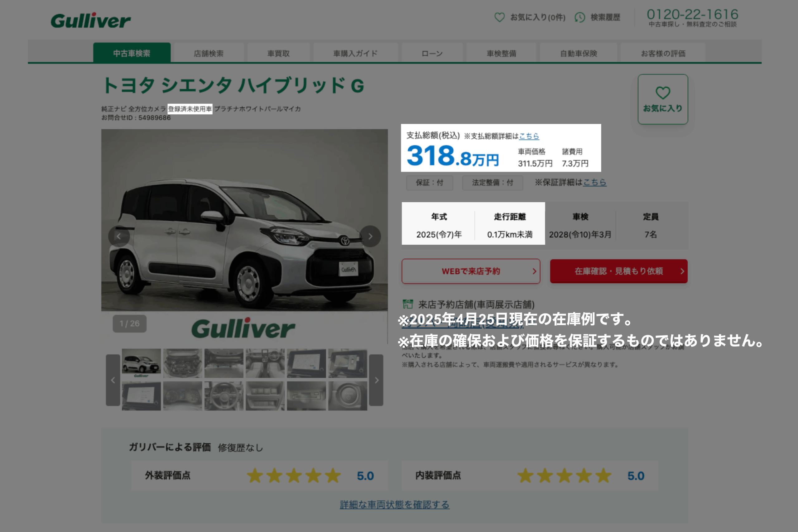Go to the ローン tab
Viewport: 798px width, 532px height.
432,53
